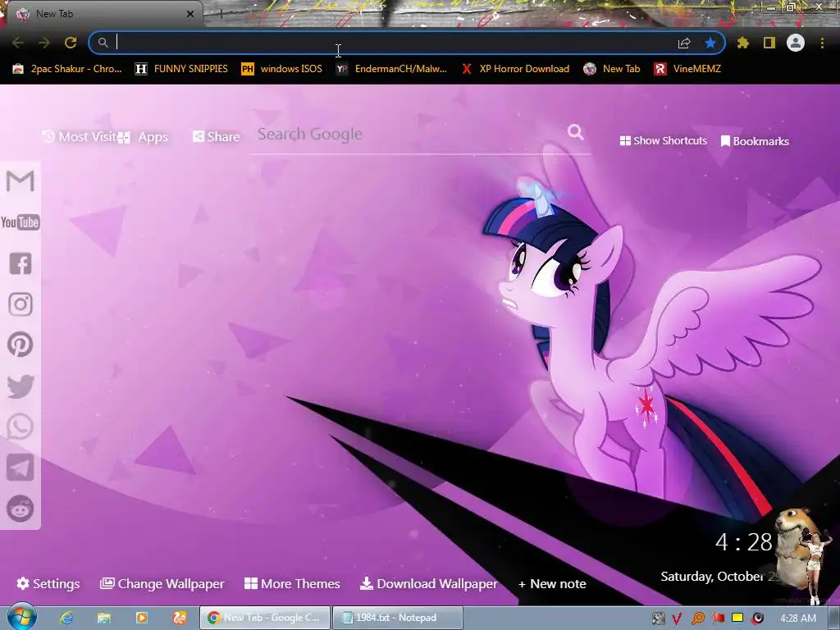
Task: Click the 4 : 28 clock widget
Action: click(743, 542)
